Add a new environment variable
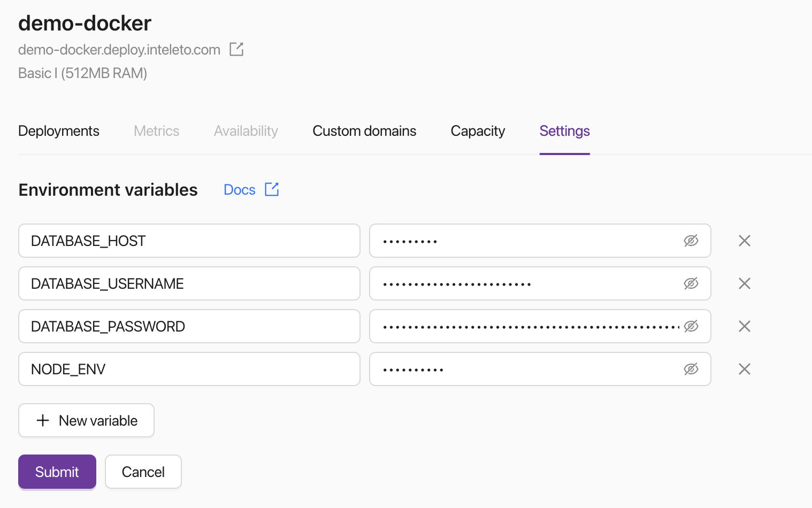The width and height of the screenshot is (812, 508). [86, 420]
